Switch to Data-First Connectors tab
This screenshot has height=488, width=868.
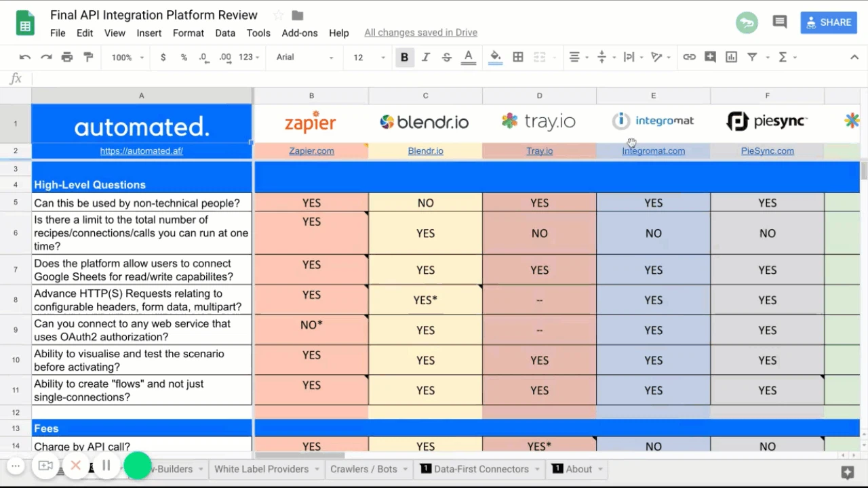click(481, 469)
